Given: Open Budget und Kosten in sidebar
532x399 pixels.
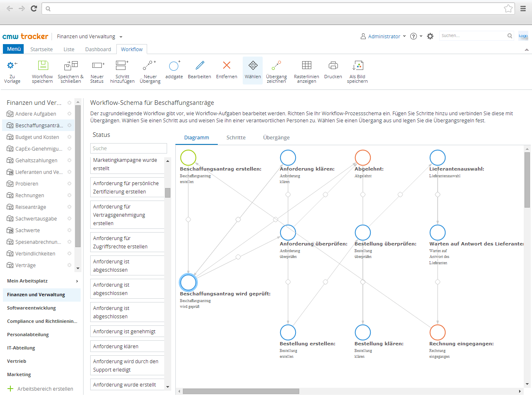Looking at the screenshot, I should pos(37,137).
